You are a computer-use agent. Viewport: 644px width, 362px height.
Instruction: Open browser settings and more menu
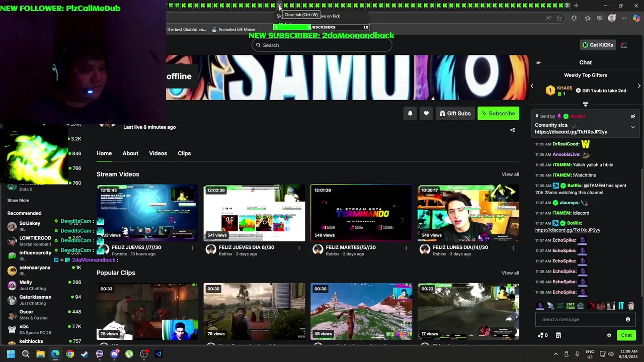click(x=624, y=18)
